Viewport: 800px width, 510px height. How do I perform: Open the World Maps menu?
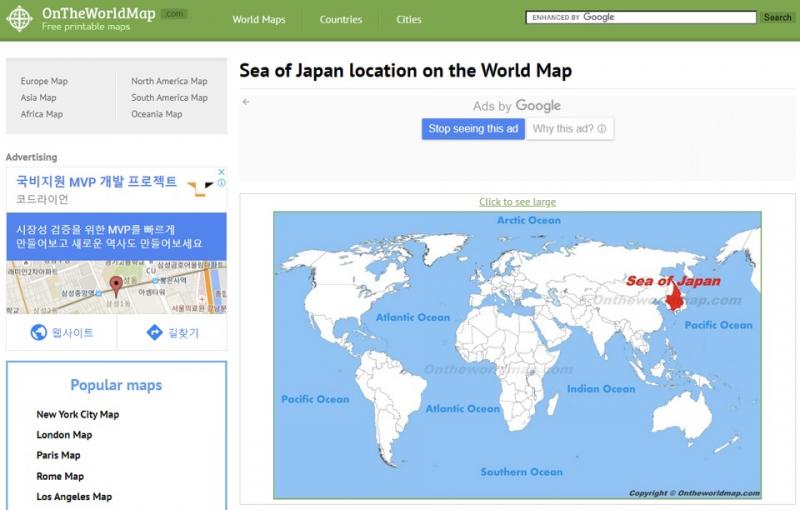click(258, 20)
